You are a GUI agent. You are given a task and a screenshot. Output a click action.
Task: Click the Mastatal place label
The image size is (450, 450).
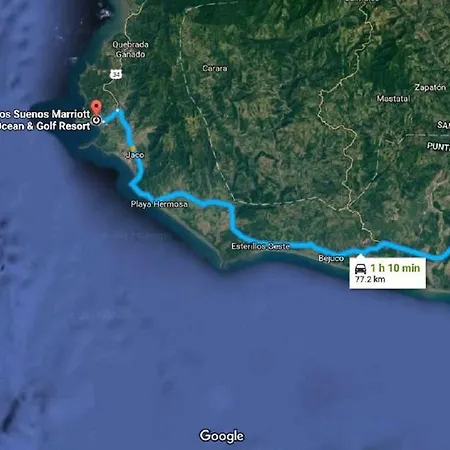coord(393,99)
